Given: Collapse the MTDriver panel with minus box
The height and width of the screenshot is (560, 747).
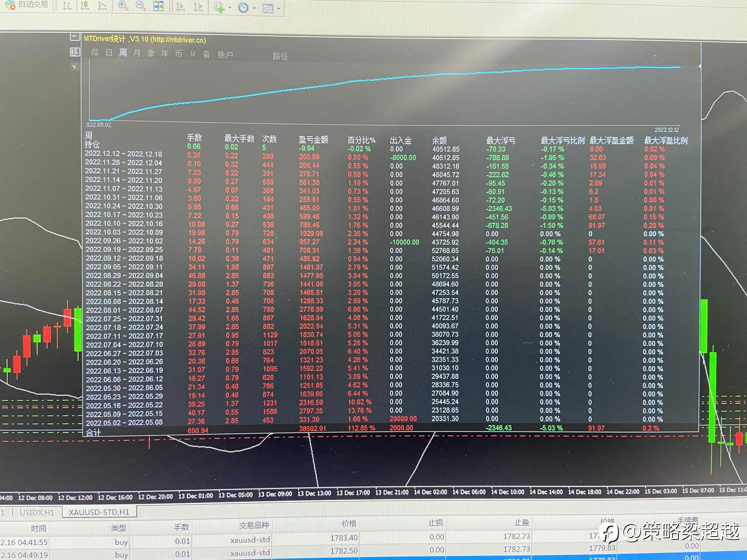Looking at the screenshot, I should pyautogui.click(x=75, y=36).
